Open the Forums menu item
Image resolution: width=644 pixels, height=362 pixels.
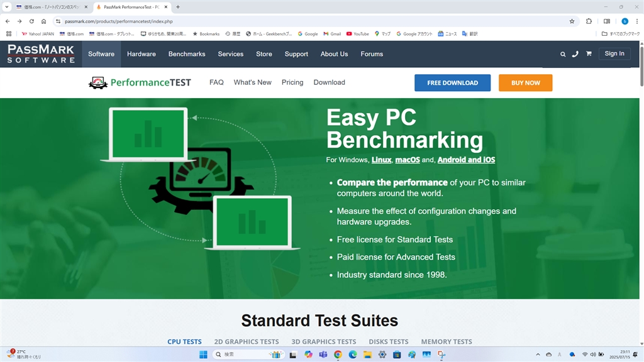(x=372, y=54)
